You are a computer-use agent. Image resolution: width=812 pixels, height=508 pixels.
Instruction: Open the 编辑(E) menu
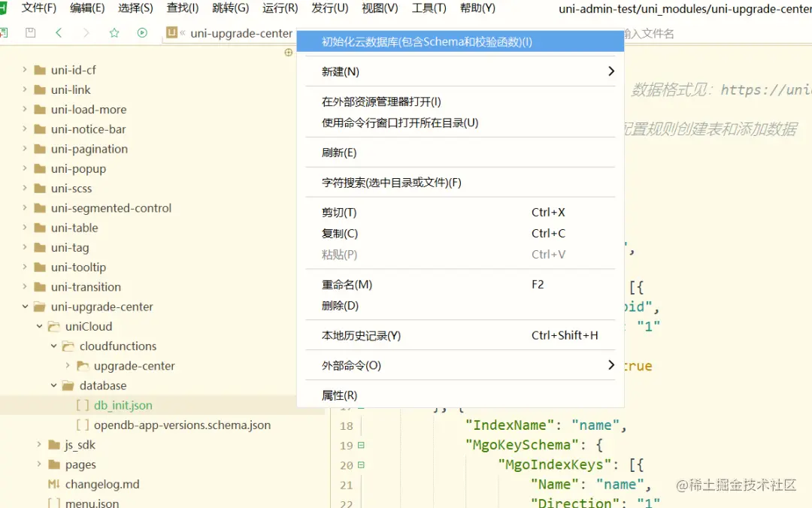coord(87,8)
